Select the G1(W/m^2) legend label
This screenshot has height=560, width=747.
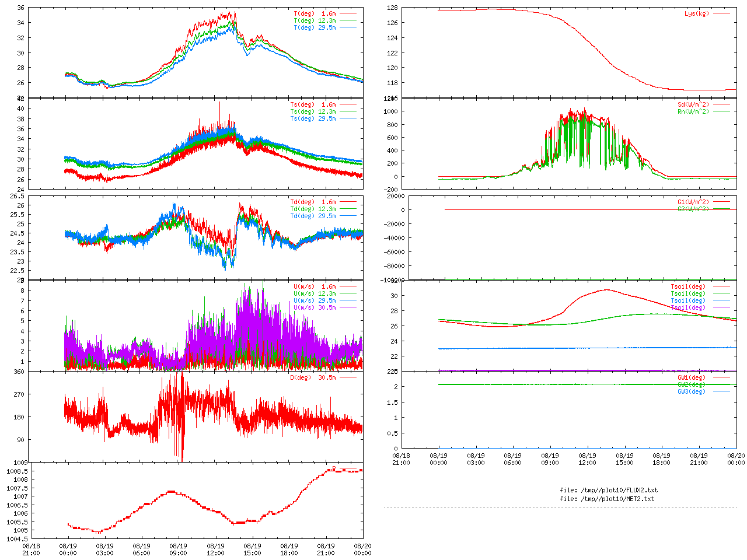point(693,202)
